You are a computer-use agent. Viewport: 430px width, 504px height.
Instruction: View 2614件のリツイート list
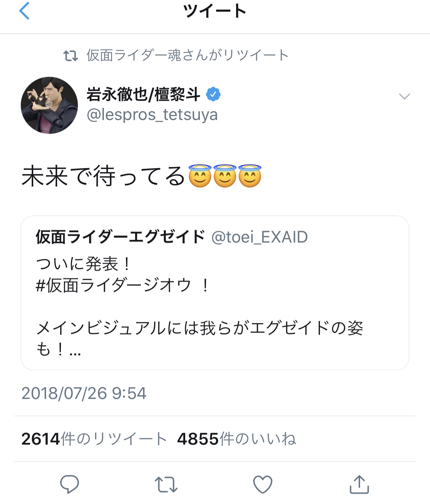(x=94, y=439)
